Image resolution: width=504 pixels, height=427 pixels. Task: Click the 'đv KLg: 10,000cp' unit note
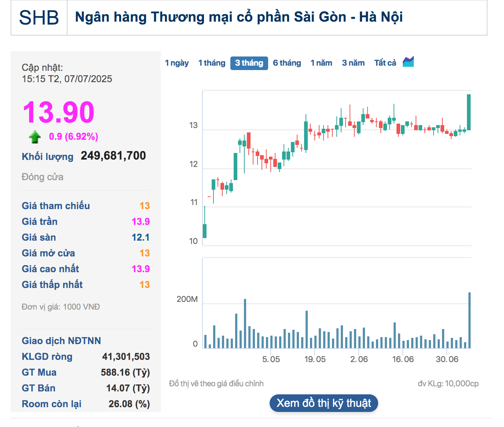448,384
